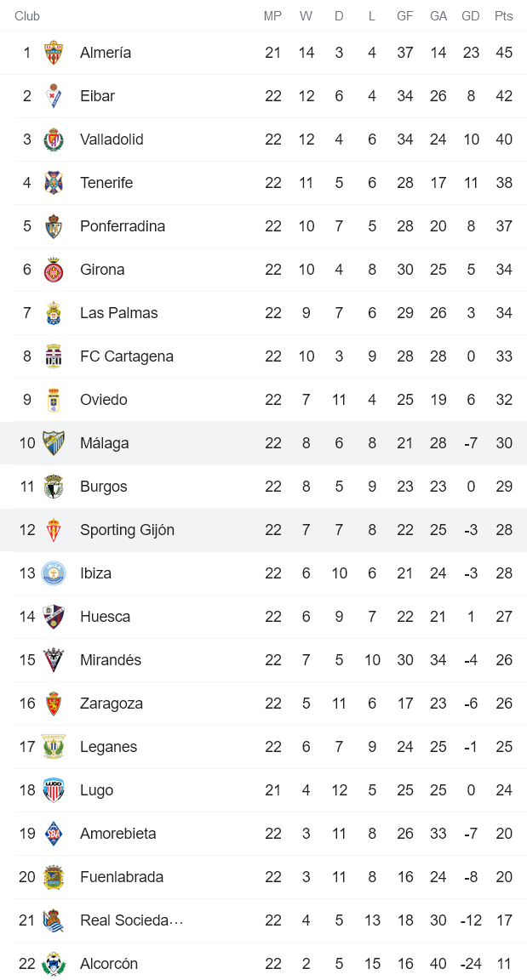Click the Pts column header
This screenshot has height=980, width=527.
(504, 16)
